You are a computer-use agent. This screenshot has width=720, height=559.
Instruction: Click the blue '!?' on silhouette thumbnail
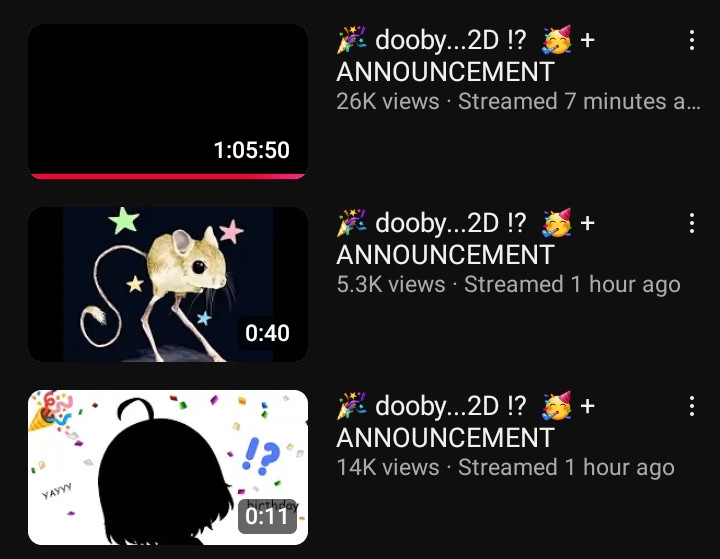coord(260,455)
